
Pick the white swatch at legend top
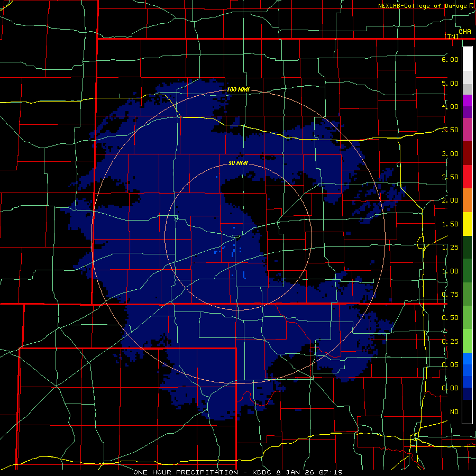tap(467, 59)
